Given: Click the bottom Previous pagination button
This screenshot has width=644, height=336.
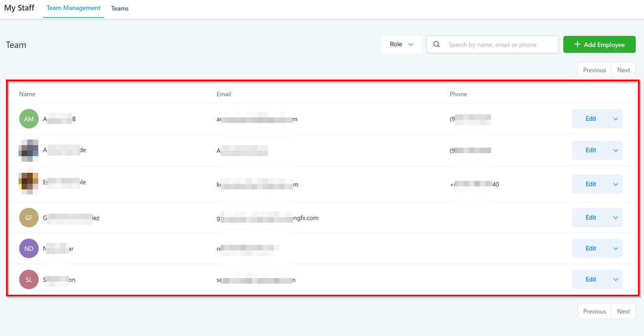Looking at the screenshot, I should coord(594,311).
